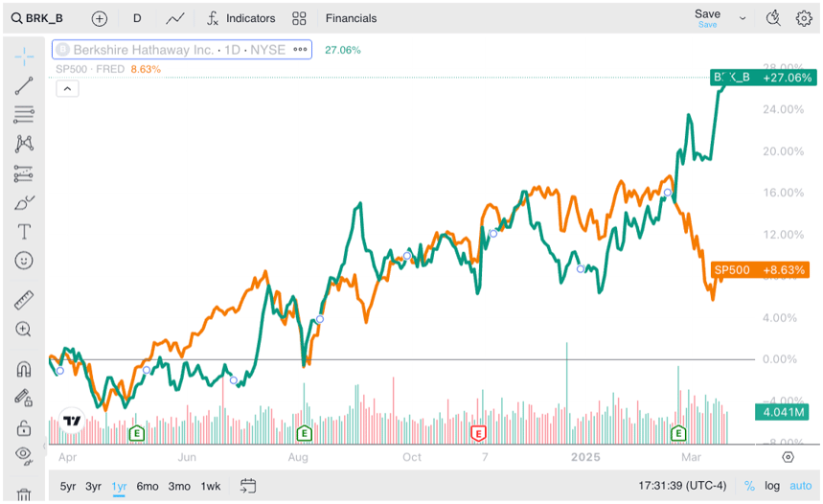Open the Financials panel
Viewport: 823px width, 504px height.
click(351, 18)
